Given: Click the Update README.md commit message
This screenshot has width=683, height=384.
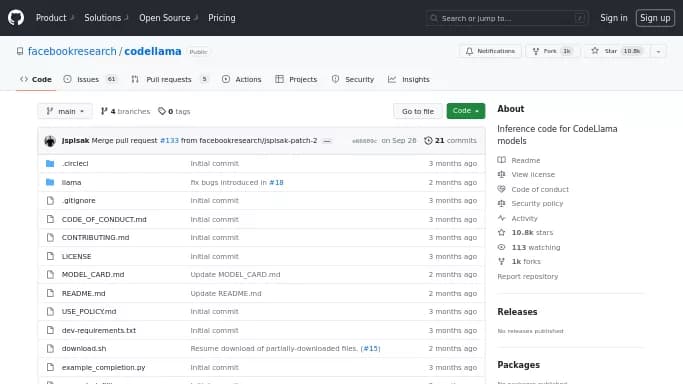Looking at the screenshot, I should point(226,293).
